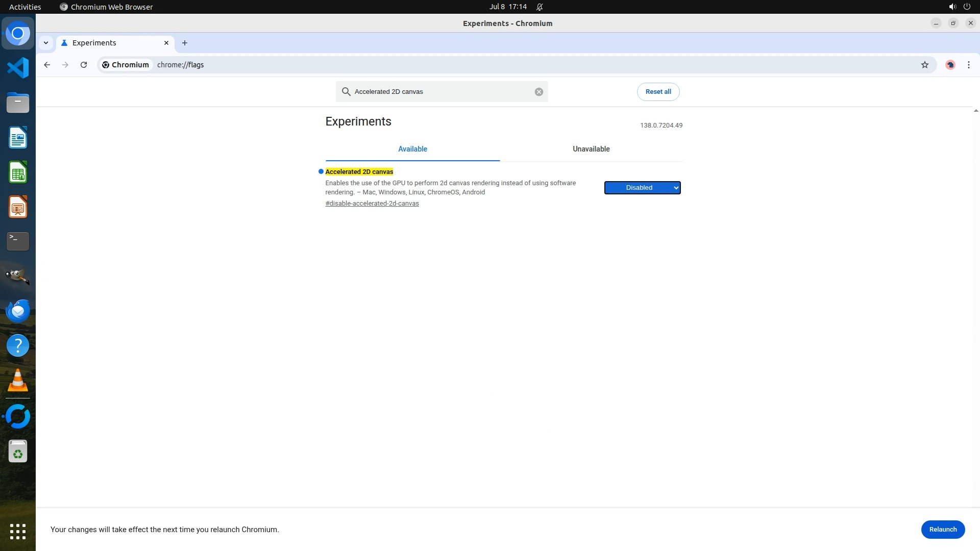Open the Chromium three-dot menu
The image size is (980, 551).
(x=968, y=65)
